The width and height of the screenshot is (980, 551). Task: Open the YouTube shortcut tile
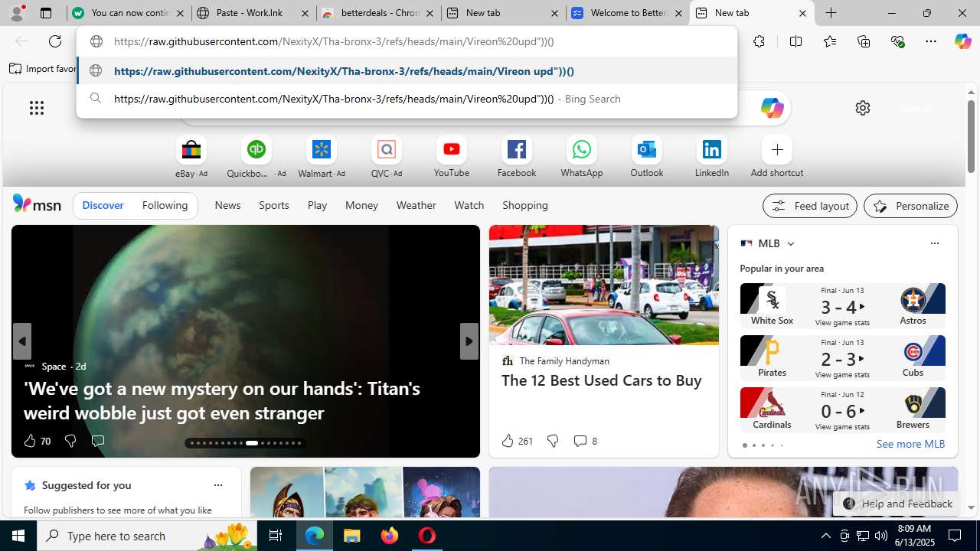tap(452, 158)
